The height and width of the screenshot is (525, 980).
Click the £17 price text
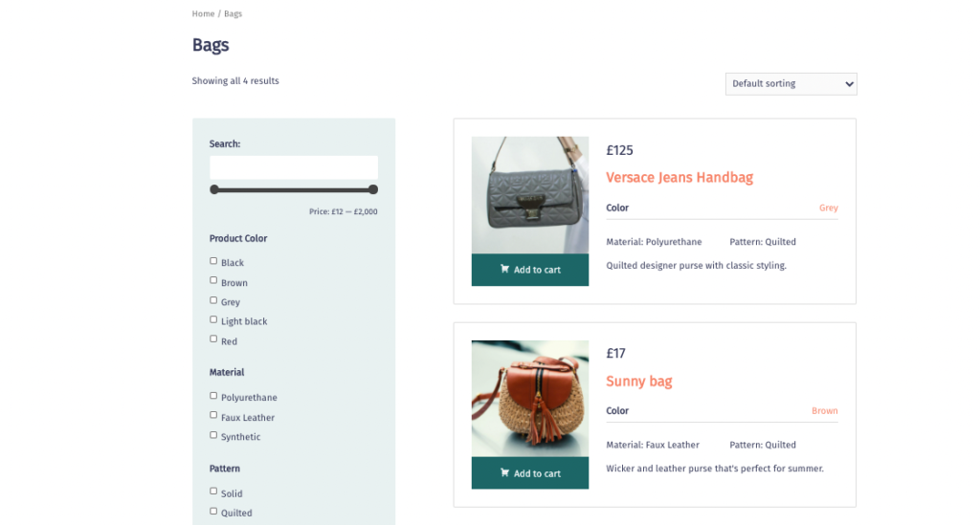coord(615,353)
